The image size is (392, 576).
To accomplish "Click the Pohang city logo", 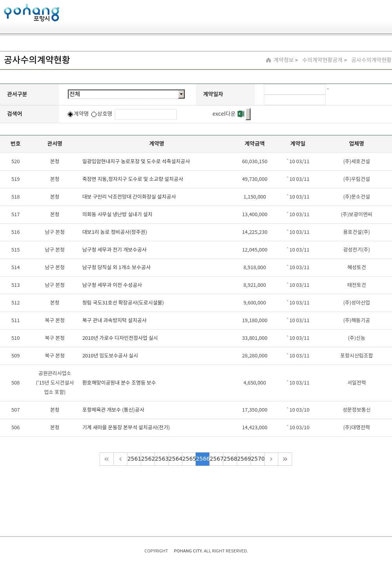I will [31, 13].
